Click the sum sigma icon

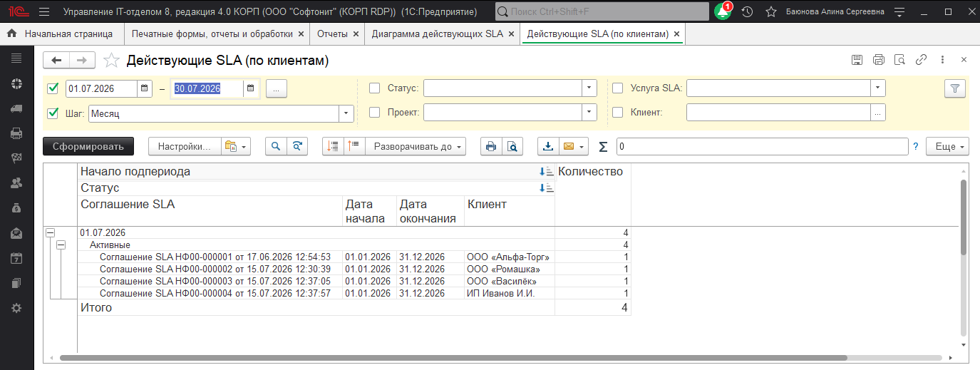coord(603,146)
